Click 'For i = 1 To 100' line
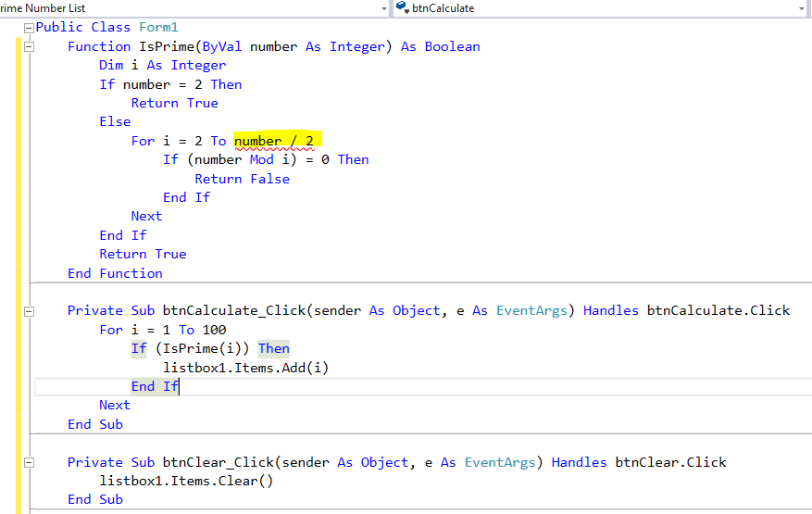Screen dimensions: 812x514 coord(163,330)
